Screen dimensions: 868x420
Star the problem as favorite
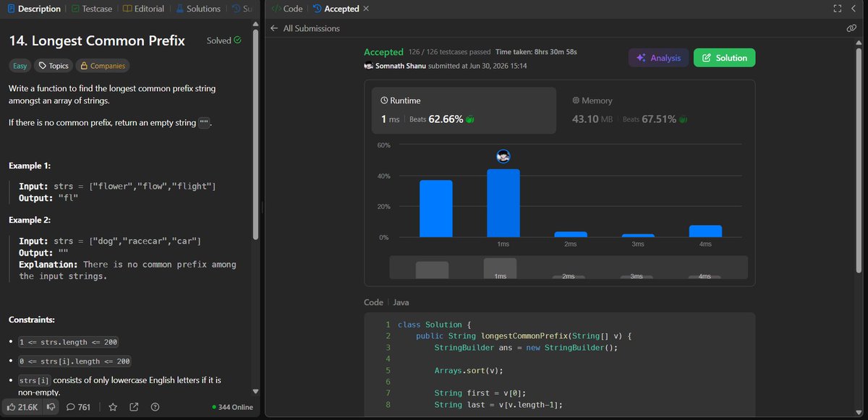pos(113,407)
